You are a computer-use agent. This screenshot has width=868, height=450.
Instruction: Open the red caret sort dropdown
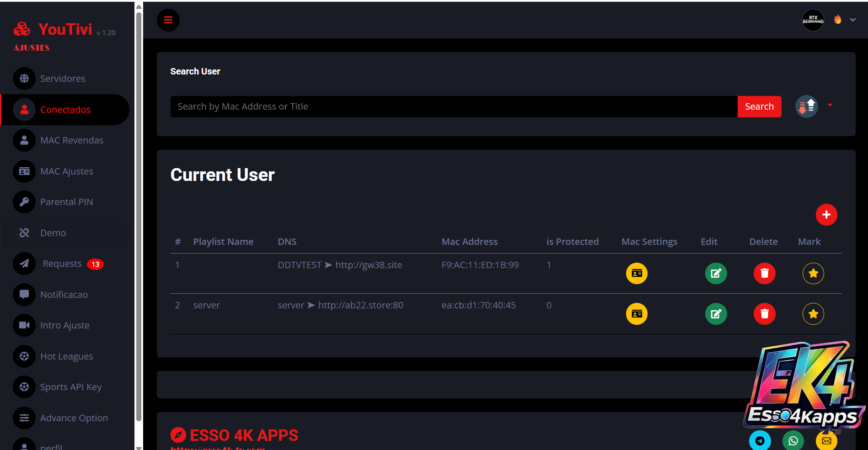click(x=830, y=106)
